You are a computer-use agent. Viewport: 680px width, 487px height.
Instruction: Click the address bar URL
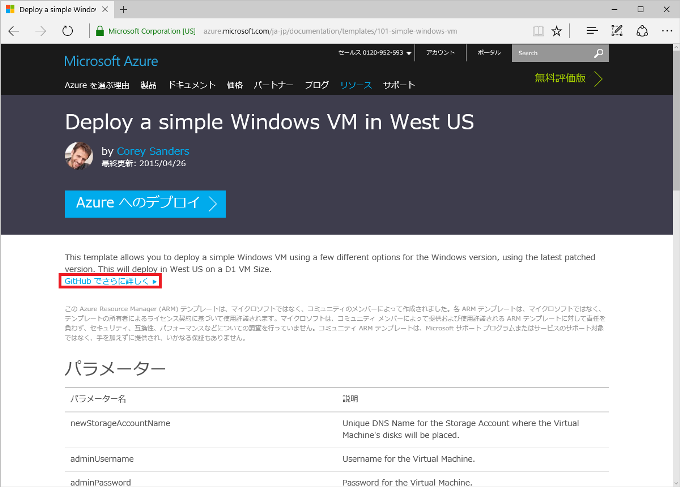330,31
